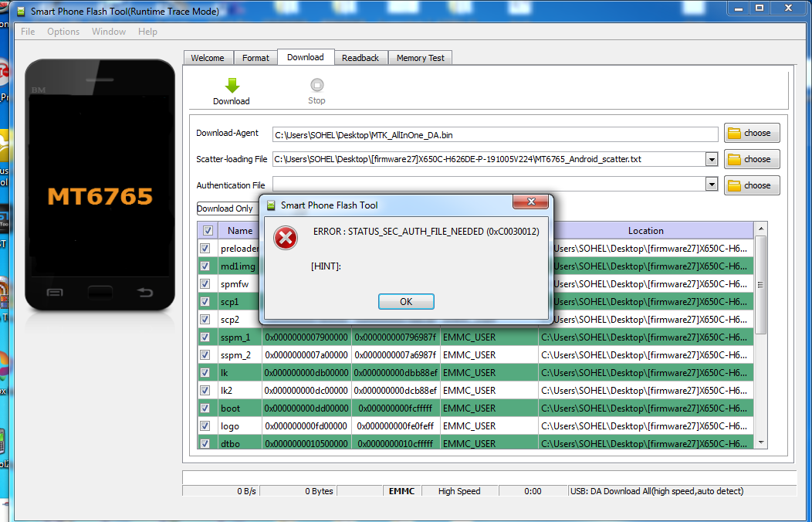This screenshot has width=812, height=522.
Task: Toggle the select-all checkbox in table header
Action: [x=208, y=230]
